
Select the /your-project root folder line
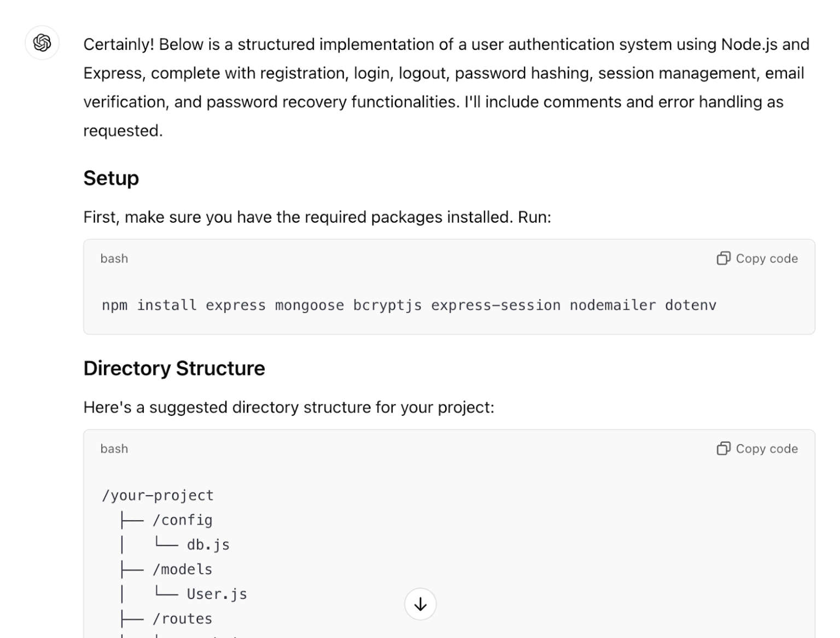(157, 495)
